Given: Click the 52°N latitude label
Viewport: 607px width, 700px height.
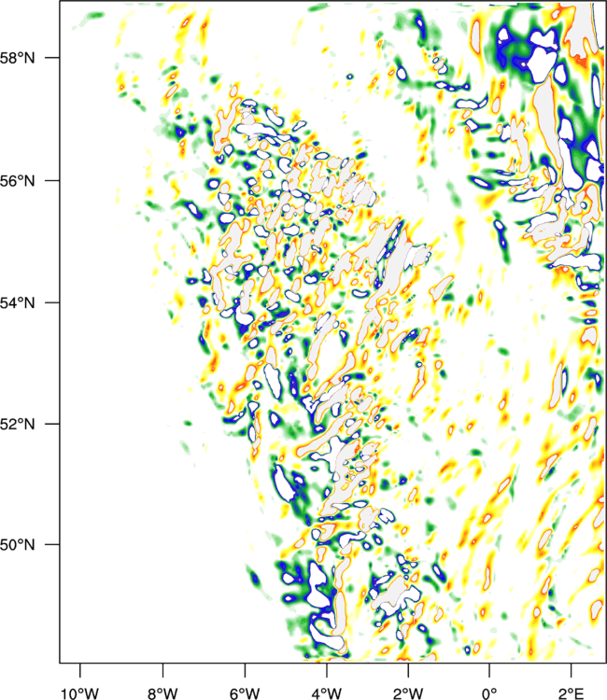Looking at the screenshot, I should [17, 424].
